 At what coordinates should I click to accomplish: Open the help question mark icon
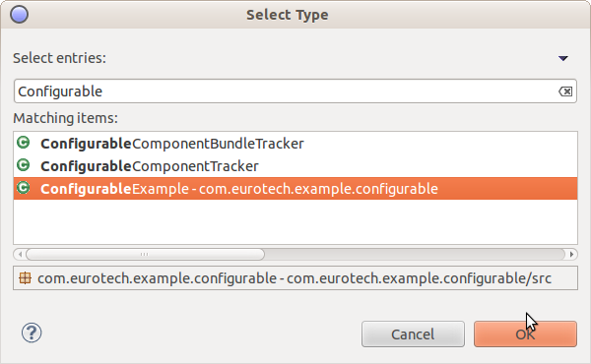[x=32, y=333]
